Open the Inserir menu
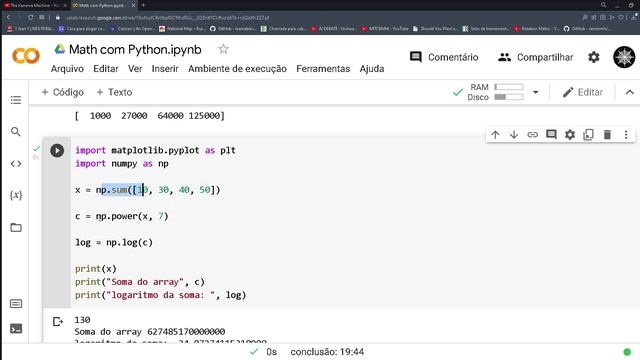Screen dimensions: 640x360 pos(165,69)
